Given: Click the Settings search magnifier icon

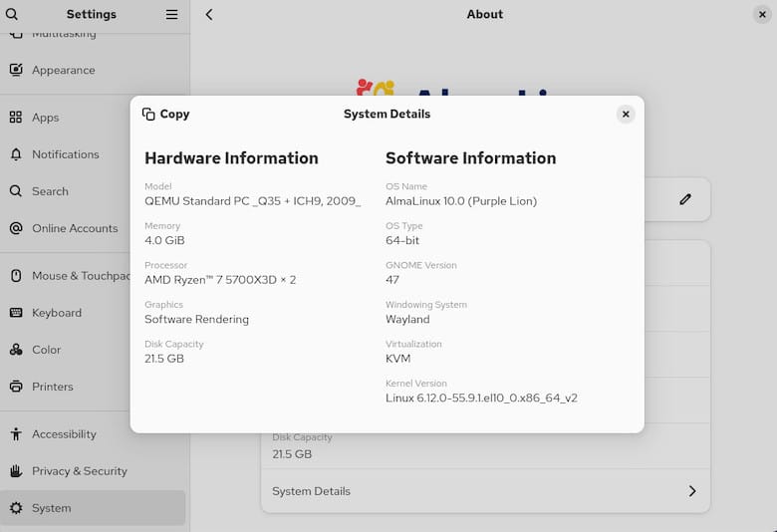Looking at the screenshot, I should click(12, 14).
